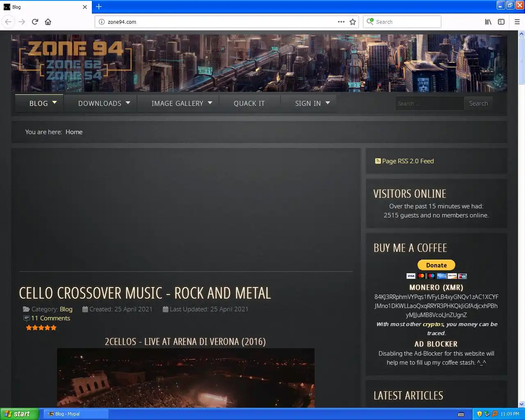
Task: Click the site Search button
Action: (x=478, y=103)
